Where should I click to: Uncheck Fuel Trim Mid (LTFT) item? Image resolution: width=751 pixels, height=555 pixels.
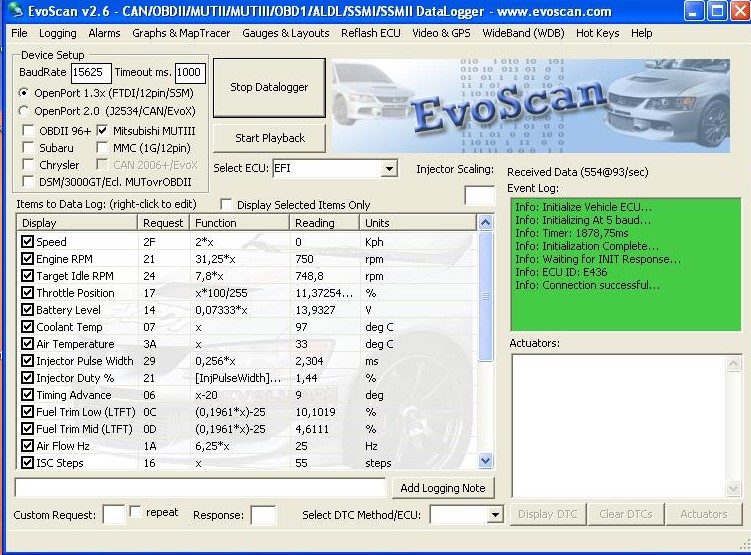point(27,429)
